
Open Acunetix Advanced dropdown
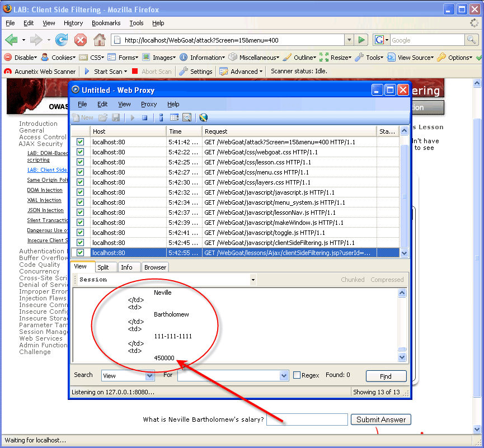[x=241, y=72]
